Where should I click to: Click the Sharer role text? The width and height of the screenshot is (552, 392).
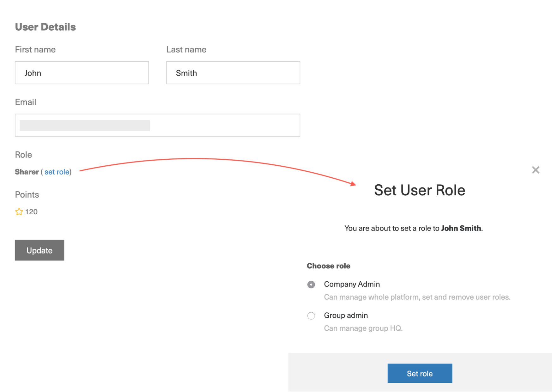point(27,172)
